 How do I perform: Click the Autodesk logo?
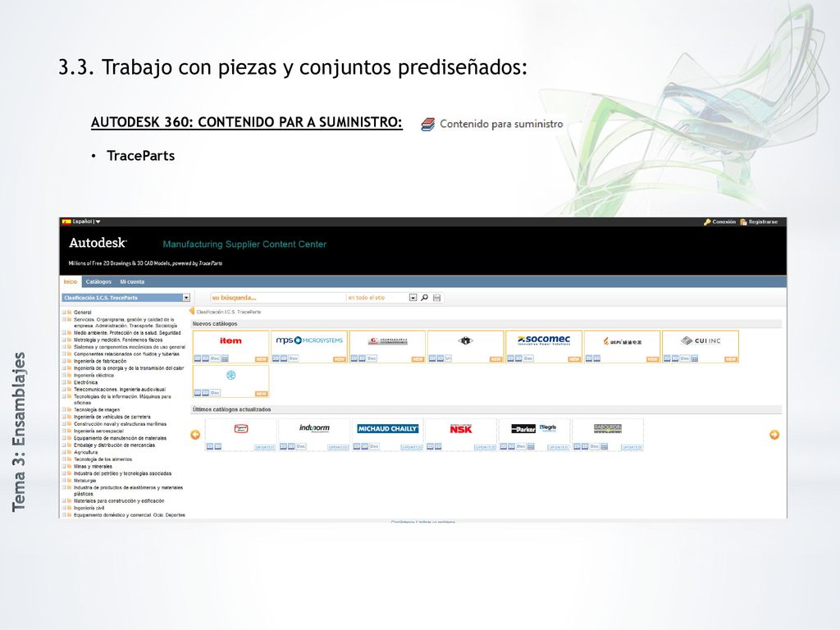click(x=98, y=243)
